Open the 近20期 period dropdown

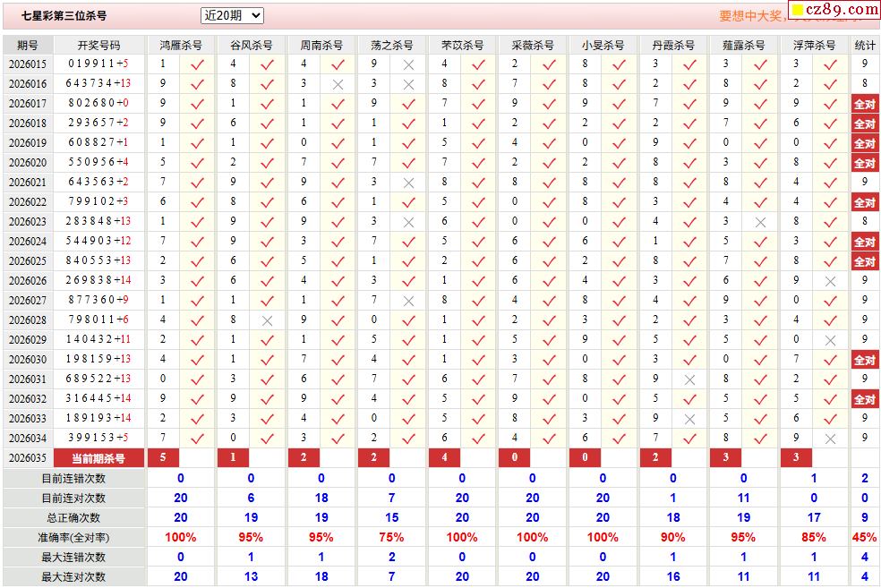[232, 16]
